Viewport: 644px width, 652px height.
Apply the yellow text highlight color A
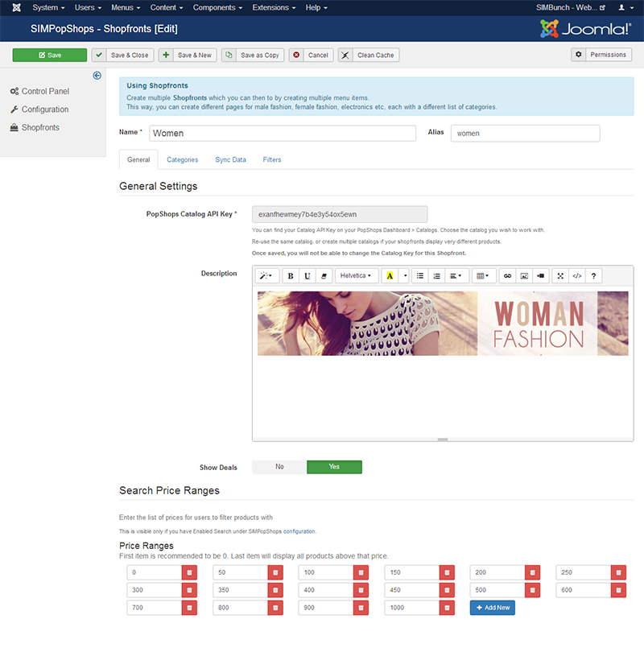pos(390,275)
